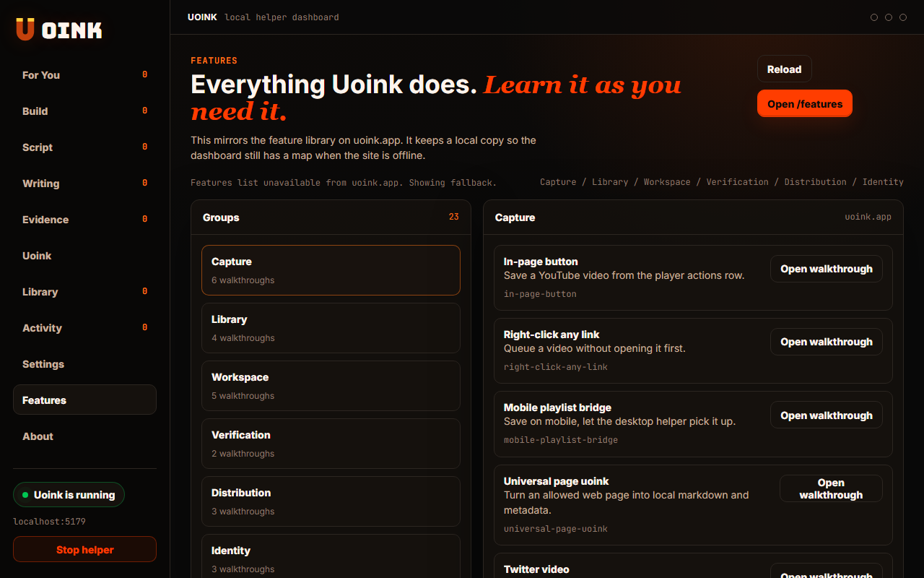The image size is (924, 578).
Task: Select the Capture group card
Action: point(331,270)
